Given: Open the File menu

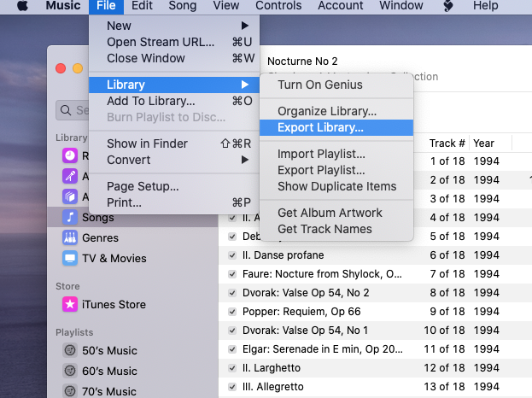Looking at the screenshot, I should (106, 5).
